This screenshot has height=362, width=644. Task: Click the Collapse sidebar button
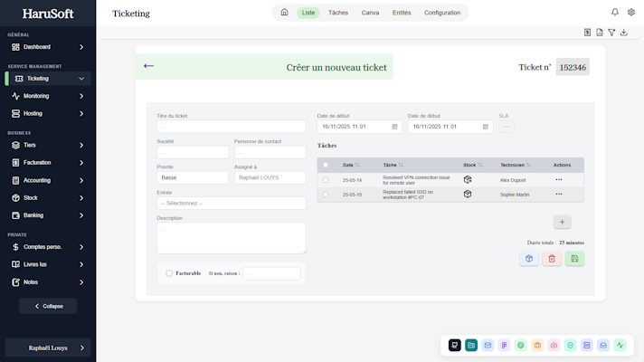pyautogui.click(x=48, y=306)
